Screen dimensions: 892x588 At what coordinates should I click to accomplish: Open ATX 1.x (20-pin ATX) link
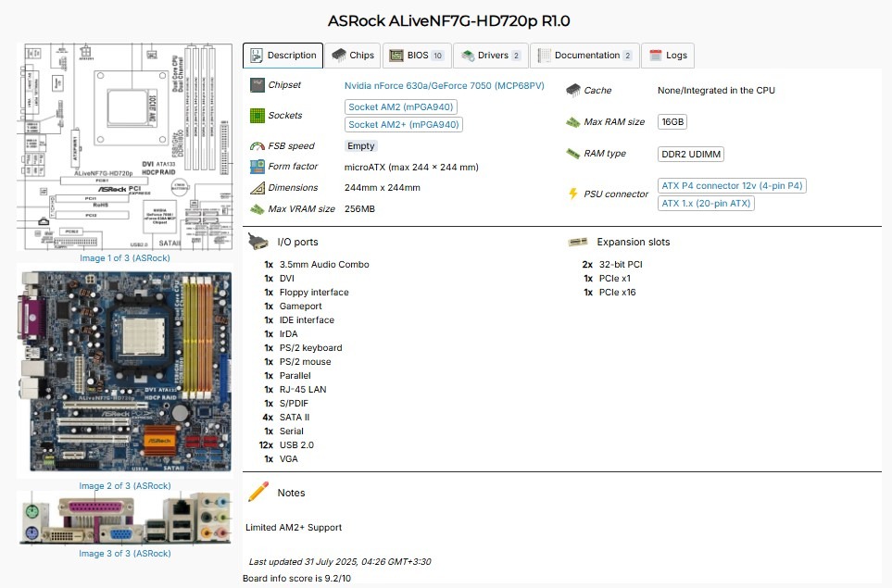[x=706, y=203]
